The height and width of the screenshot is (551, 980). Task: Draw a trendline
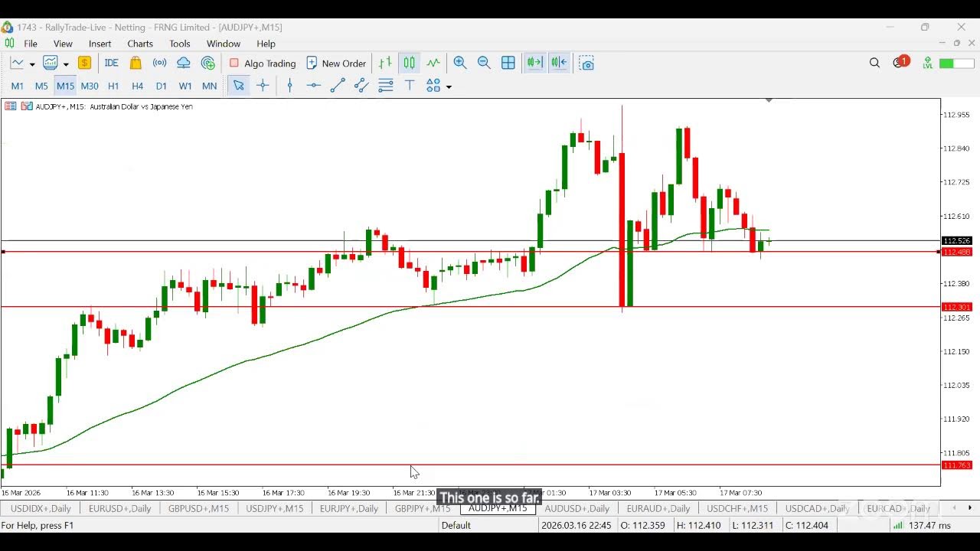338,86
